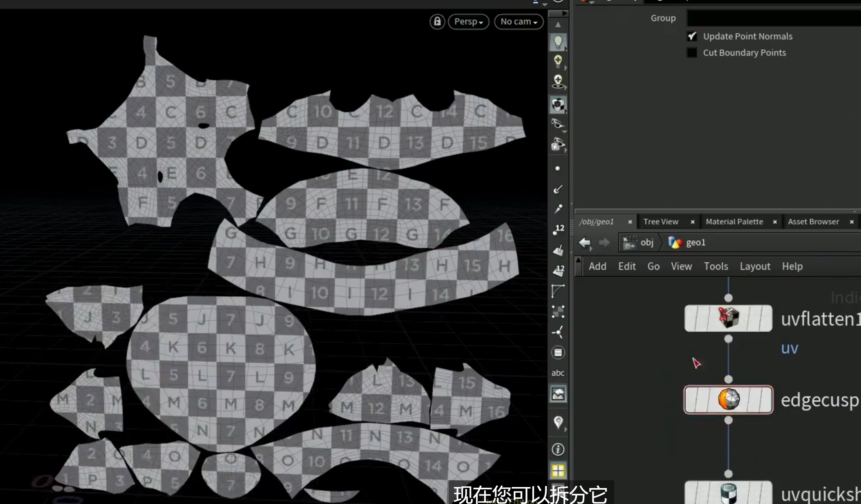Viewport: 861px width, 504px height.
Task: Toggle display flag on uvflatten1 node
Action: point(766,318)
